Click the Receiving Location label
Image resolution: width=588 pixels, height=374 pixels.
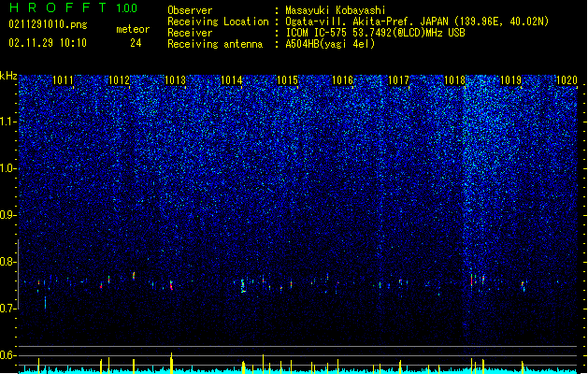218,22
